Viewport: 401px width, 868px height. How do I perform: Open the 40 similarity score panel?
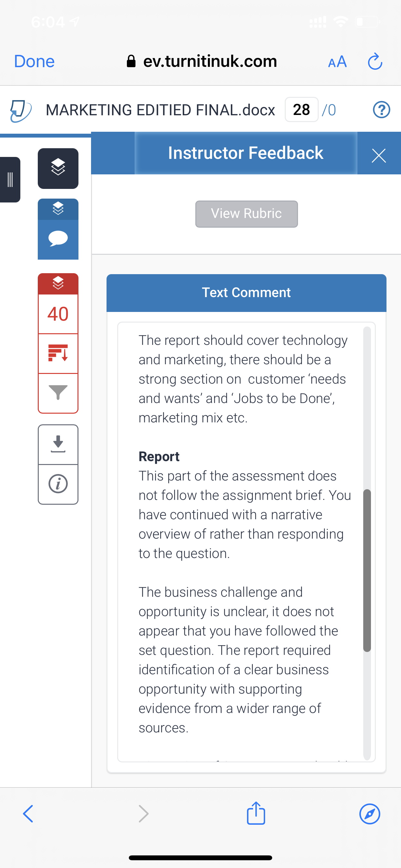58,314
